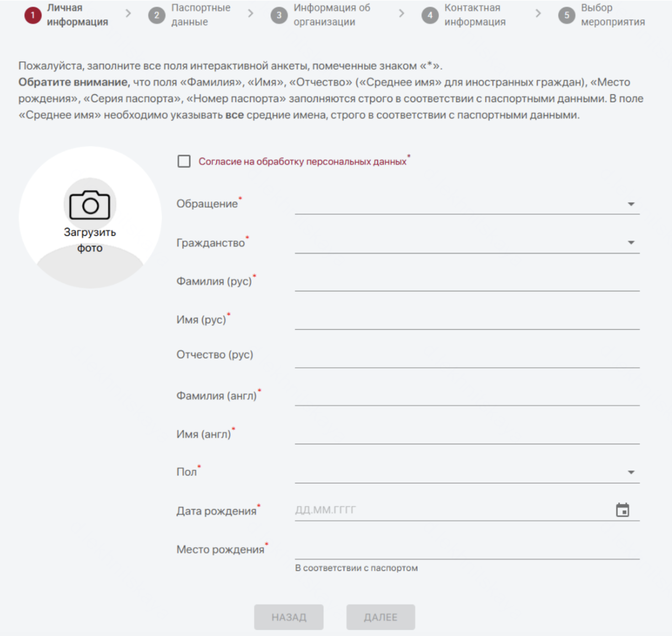Screen dimensions: 672x636
Task: Click step 5 circle Выбор мероприятия
Action: point(567,15)
